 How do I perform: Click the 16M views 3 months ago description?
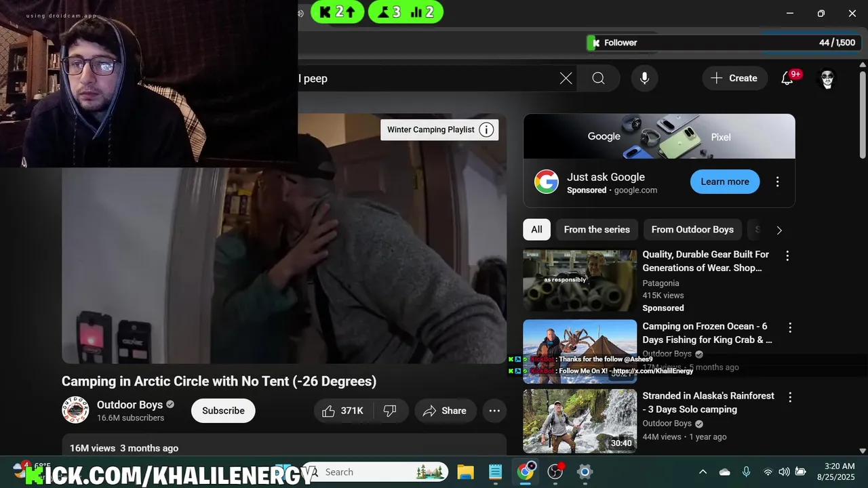click(x=124, y=448)
